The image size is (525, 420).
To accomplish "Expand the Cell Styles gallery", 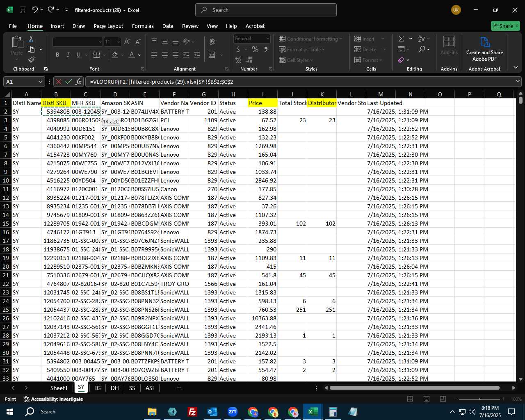I will [296, 60].
